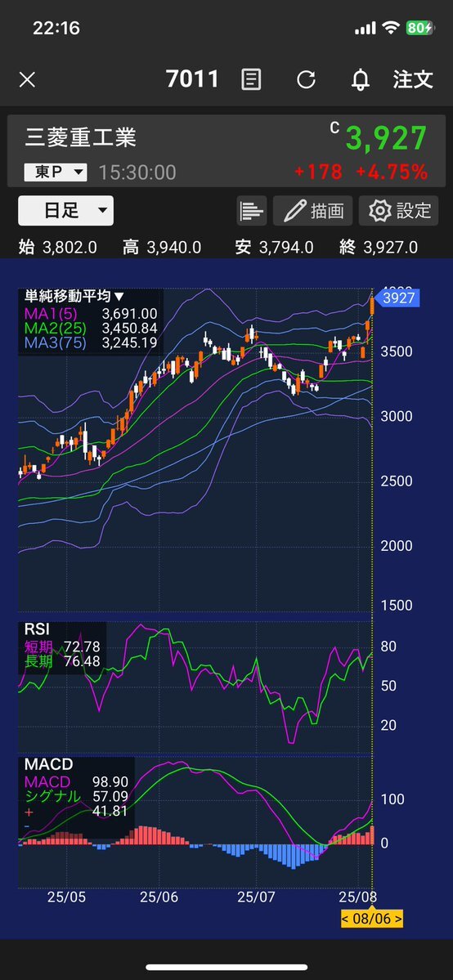The height and width of the screenshot is (980, 453).
Task: Tap the 三菱重工業 stock name header
Action: (80, 137)
